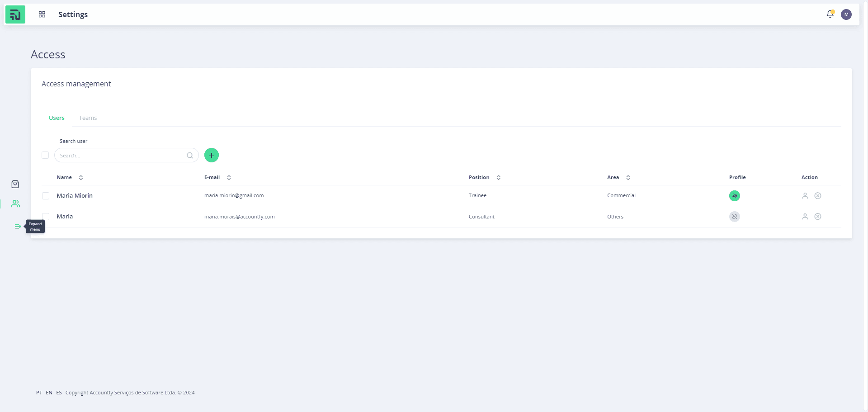Click the remove icon for maria.morais@accountfy.com
Viewport: 868px width, 412px height.
818,217
